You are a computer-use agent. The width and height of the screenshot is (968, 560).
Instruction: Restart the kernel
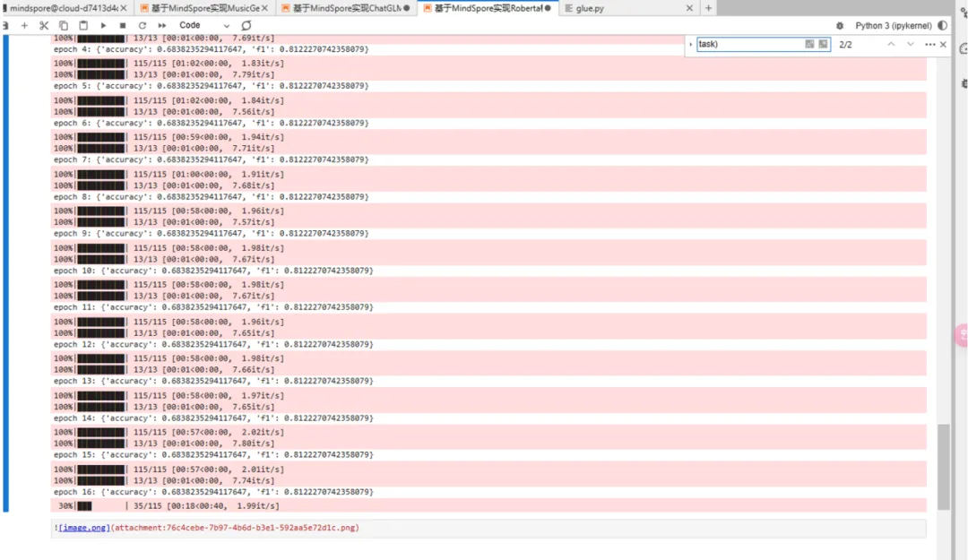coord(143,26)
